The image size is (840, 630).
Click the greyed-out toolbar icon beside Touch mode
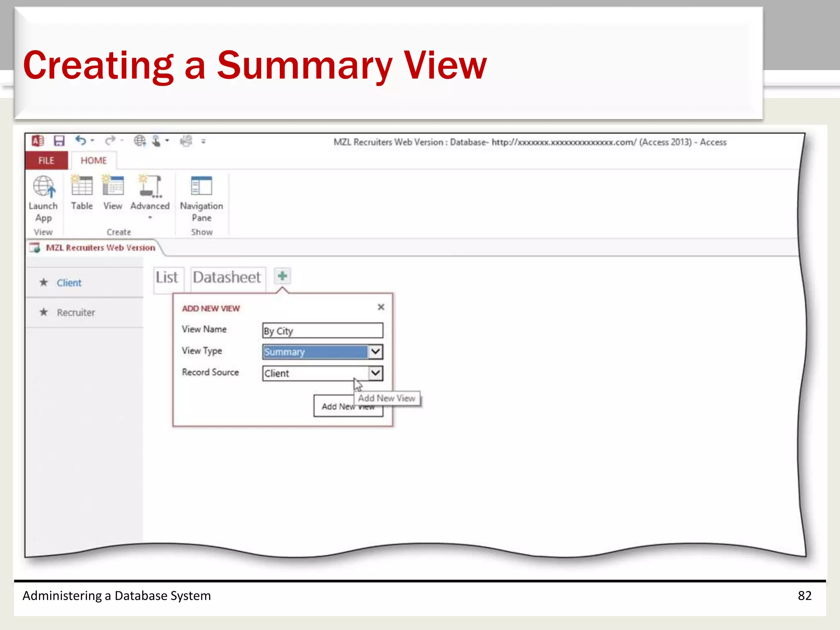click(x=186, y=141)
